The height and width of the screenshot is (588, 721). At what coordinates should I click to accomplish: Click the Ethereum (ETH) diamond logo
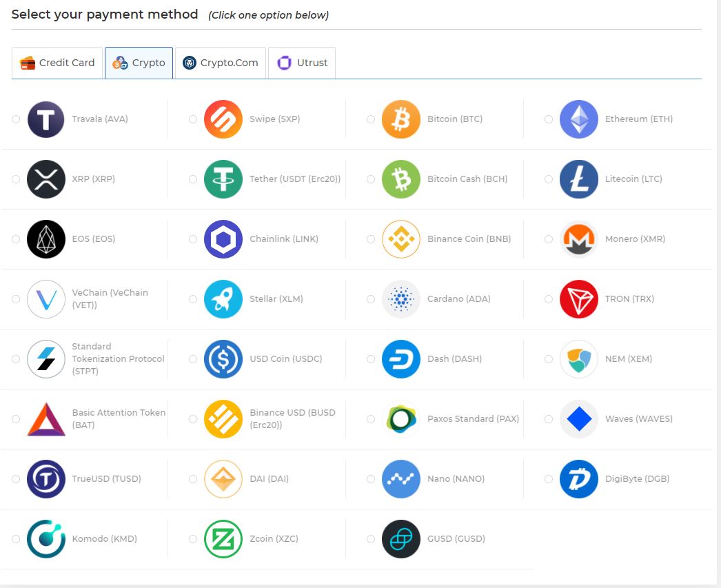click(579, 119)
